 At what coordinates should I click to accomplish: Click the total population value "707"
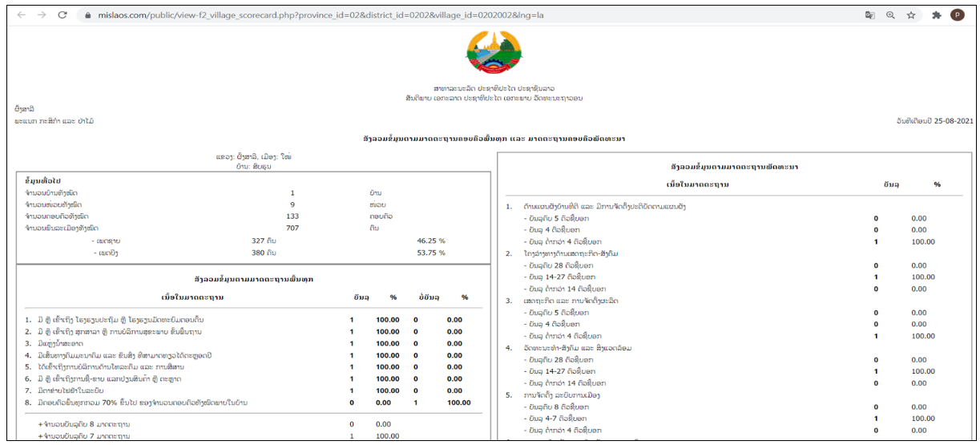292,228
